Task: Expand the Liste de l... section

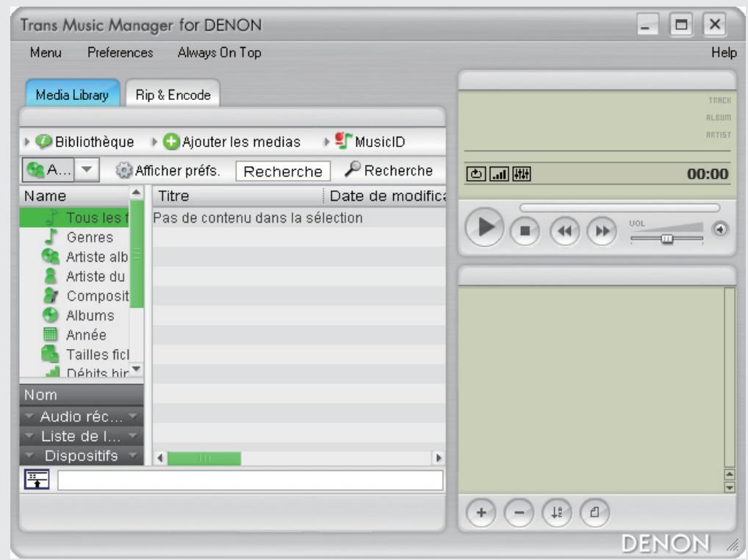Action: click(x=81, y=436)
